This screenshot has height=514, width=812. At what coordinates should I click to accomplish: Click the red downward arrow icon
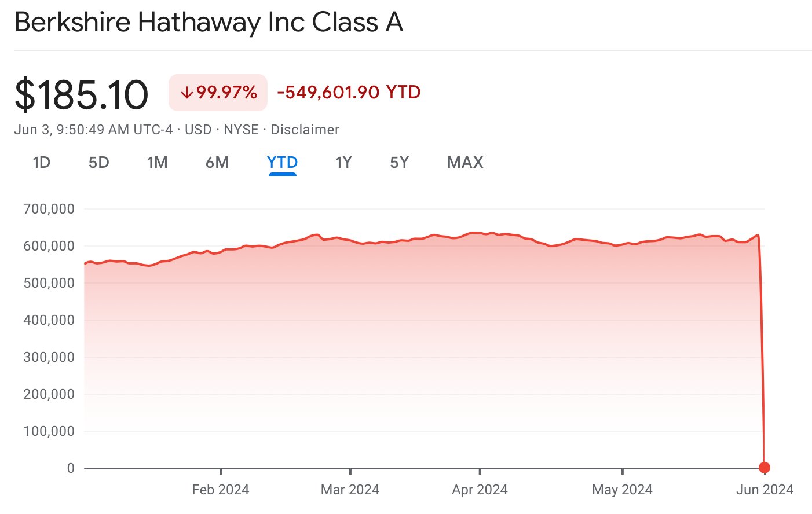click(186, 92)
